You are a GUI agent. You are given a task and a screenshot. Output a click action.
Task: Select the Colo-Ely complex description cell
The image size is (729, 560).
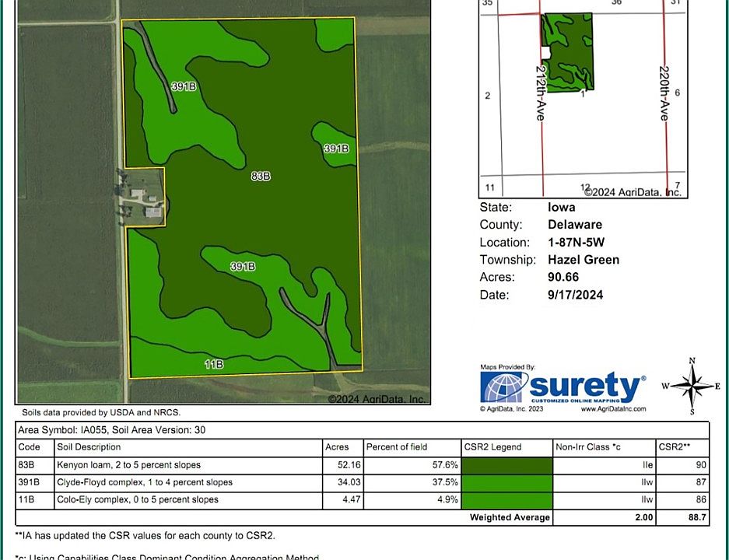point(138,499)
